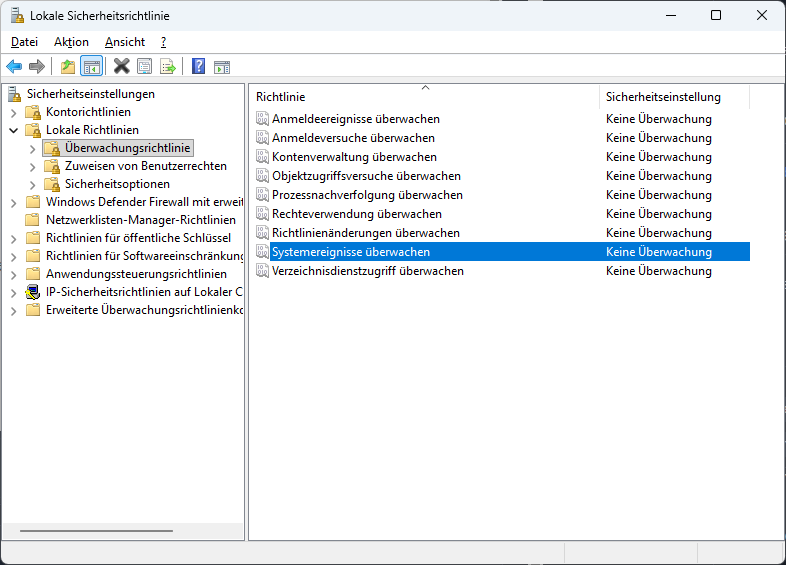Click the Forward arrow in toolbar

(x=37, y=67)
